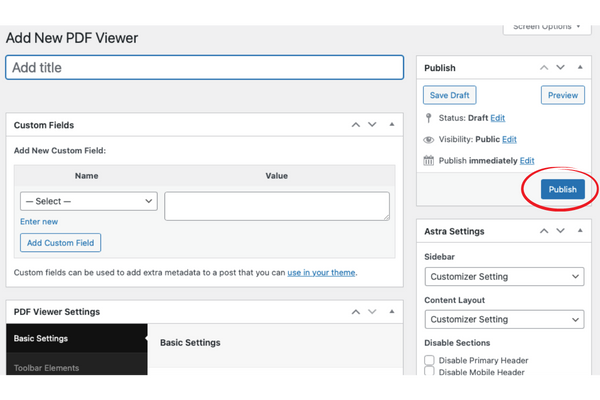Move Astra Settings box up
The height and width of the screenshot is (400, 600).
point(544,231)
